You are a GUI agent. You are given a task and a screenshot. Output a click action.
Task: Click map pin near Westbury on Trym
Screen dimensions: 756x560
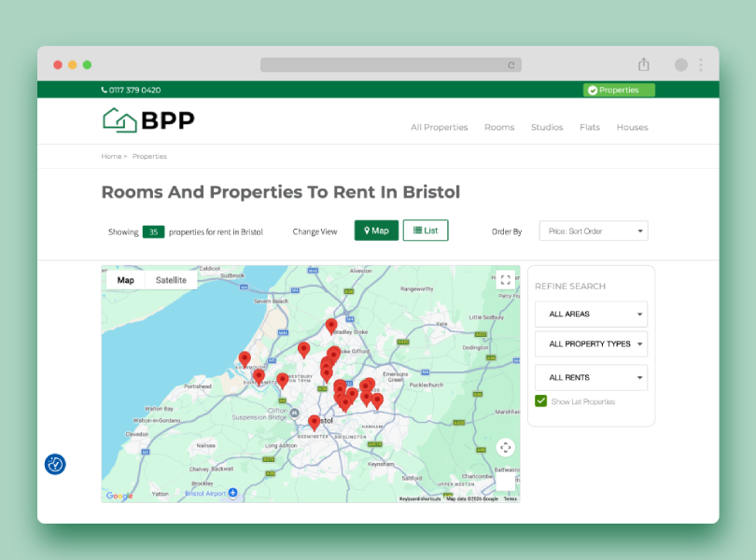point(283,381)
